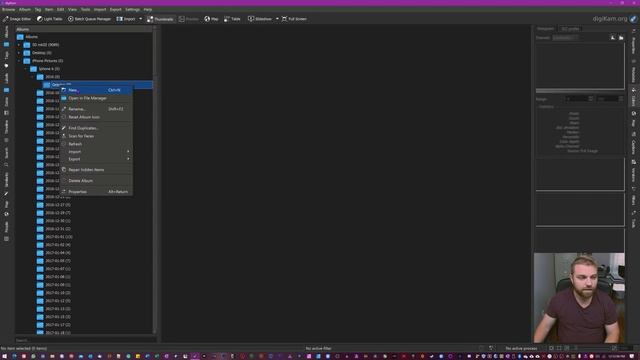Click the album Search field
Image resolution: width=640 pixels, height=360 pixels.
click(x=86, y=340)
